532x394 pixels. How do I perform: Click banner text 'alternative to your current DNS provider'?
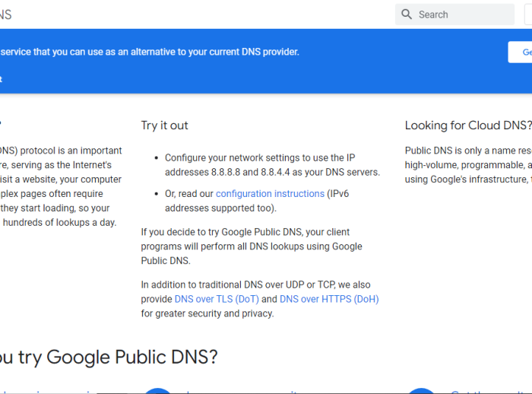pos(215,52)
